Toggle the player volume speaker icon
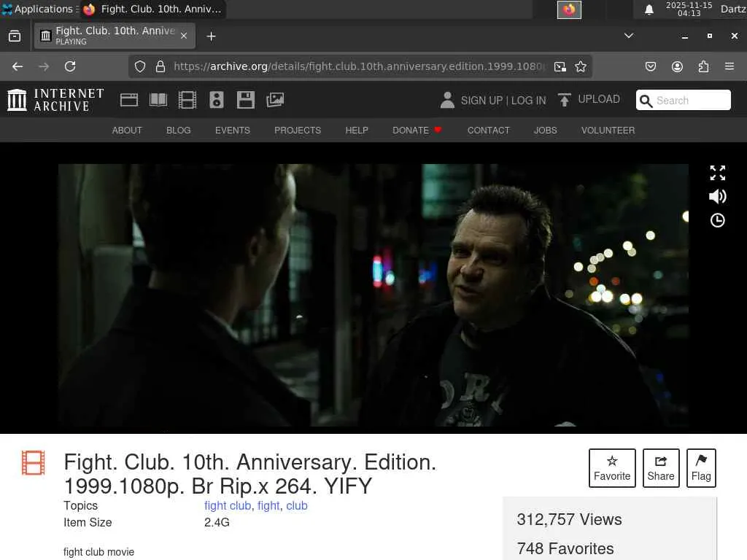 coord(718,196)
